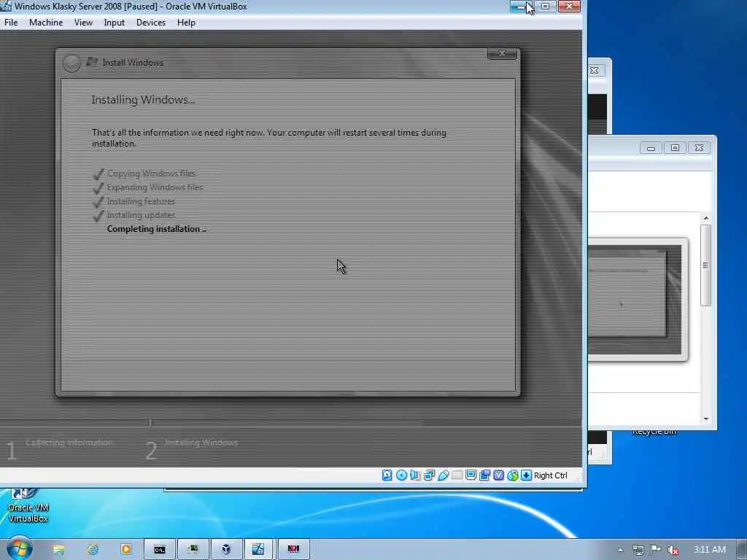The height and width of the screenshot is (560, 747).
Task: Open the View menu
Action: (x=83, y=23)
